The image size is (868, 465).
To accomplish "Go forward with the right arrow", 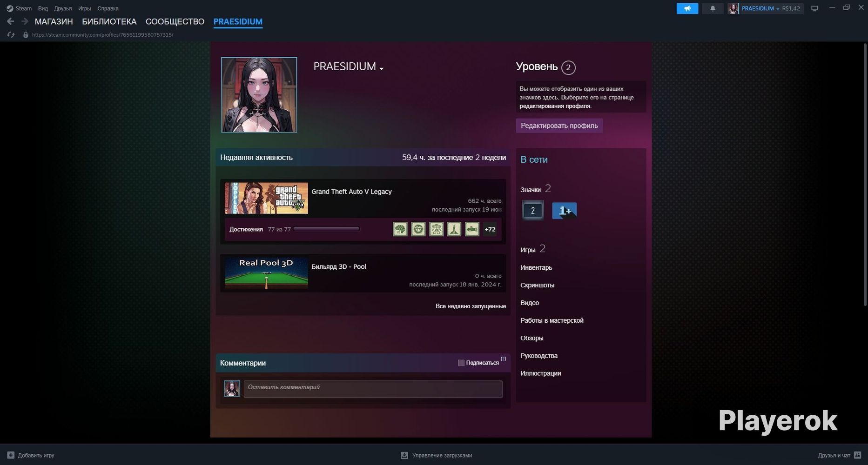I will point(25,21).
